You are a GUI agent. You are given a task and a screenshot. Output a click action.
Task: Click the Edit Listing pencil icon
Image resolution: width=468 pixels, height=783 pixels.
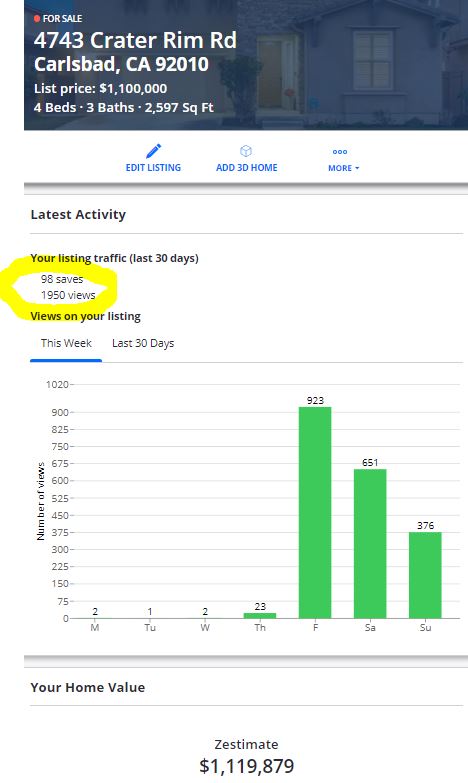click(153, 151)
